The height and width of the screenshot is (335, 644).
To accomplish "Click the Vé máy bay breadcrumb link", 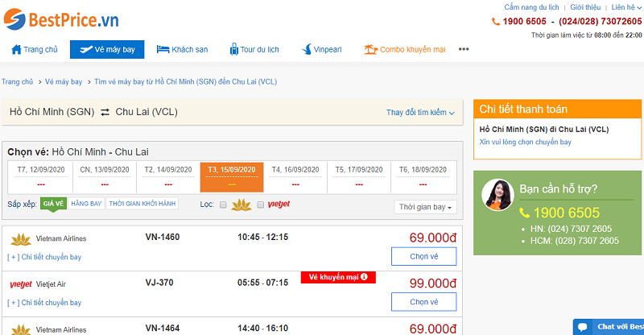I will tap(64, 81).
